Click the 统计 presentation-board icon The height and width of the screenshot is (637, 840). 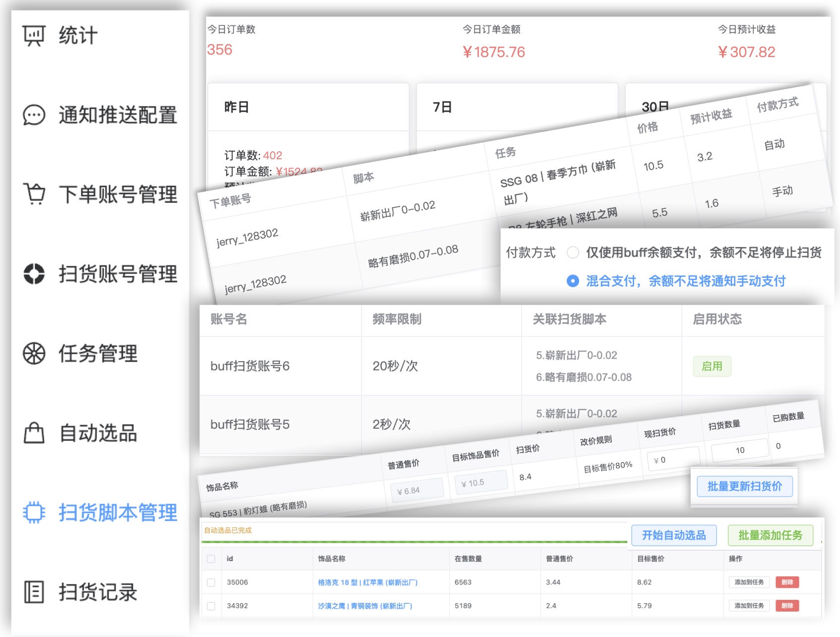click(x=34, y=36)
